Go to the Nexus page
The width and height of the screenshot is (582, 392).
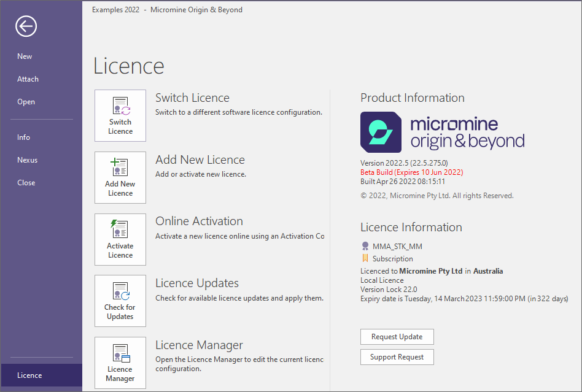[28, 160]
